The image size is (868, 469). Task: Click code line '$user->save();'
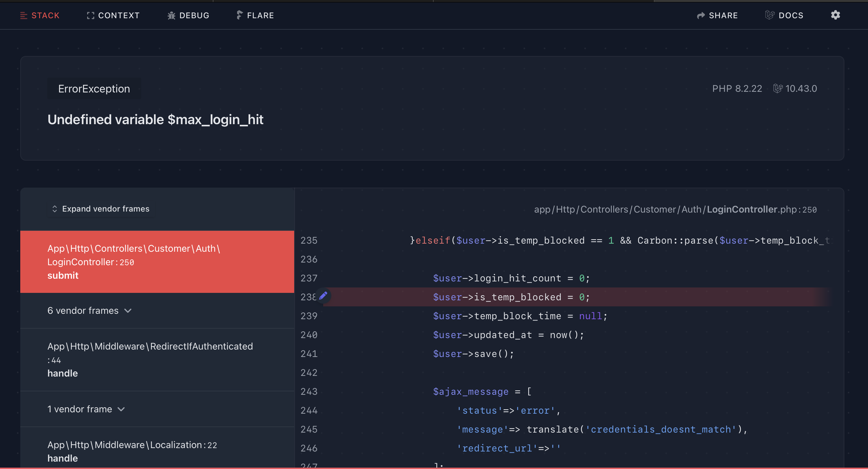tap(474, 354)
